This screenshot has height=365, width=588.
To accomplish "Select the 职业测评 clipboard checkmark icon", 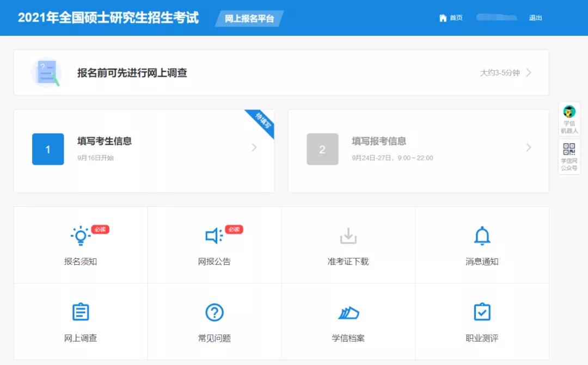I will point(482,312).
